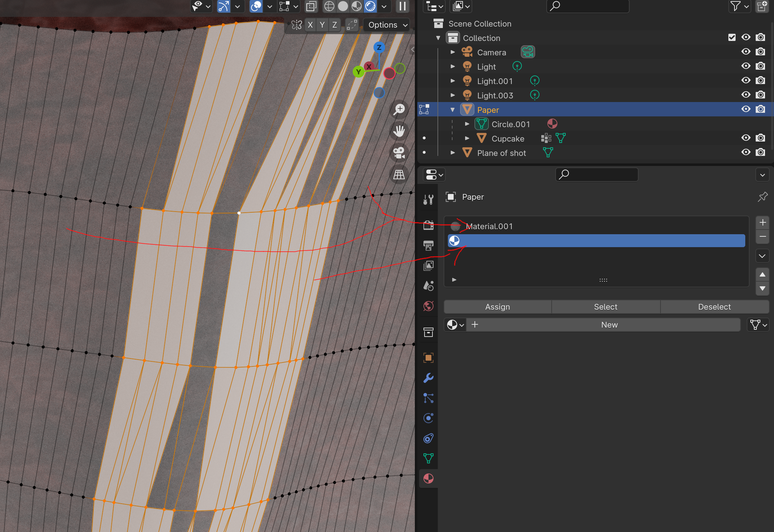This screenshot has width=774, height=532.
Task: Open material slot specials dropdown arrow
Action: click(762, 256)
